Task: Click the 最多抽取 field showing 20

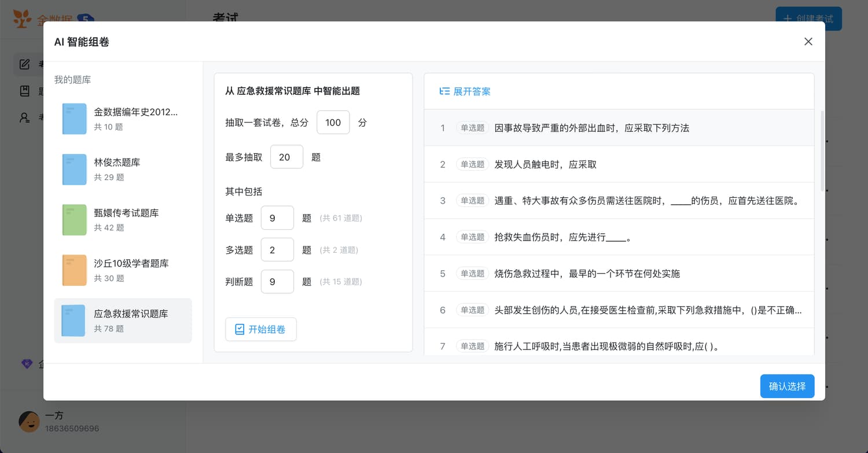Action: [x=286, y=157]
